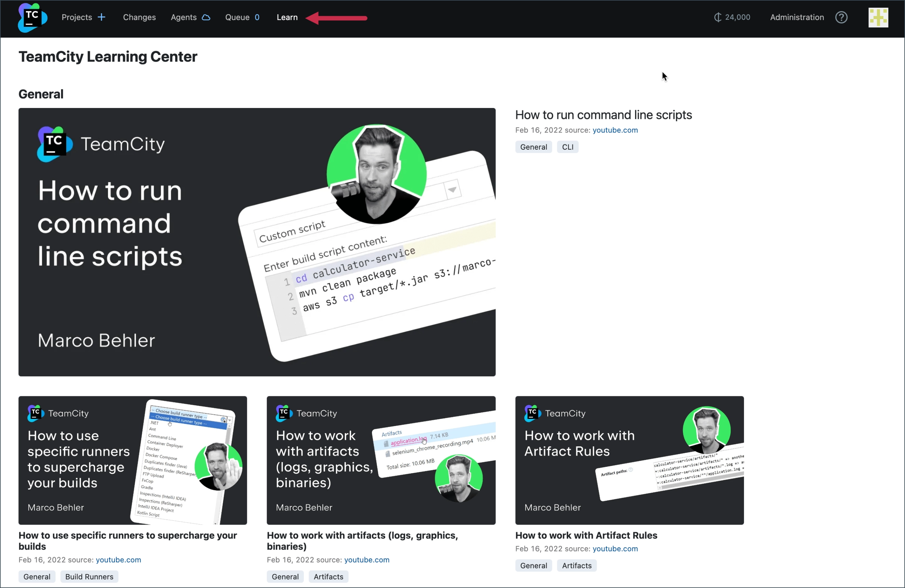The width and height of the screenshot is (905, 588).
Task: Open the user avatar menu
Action: (878, 17)
